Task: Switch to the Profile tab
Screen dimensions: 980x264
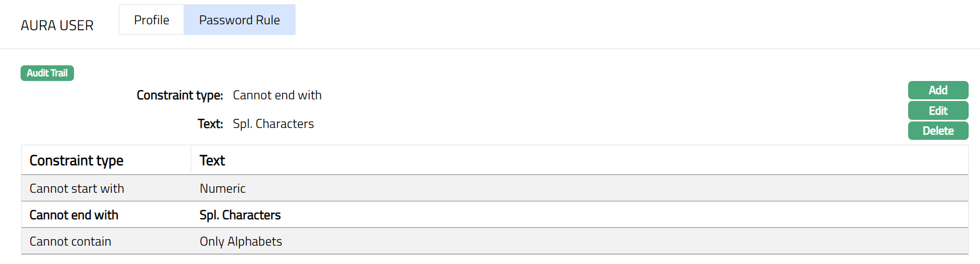Action: (x=151, y=20)
